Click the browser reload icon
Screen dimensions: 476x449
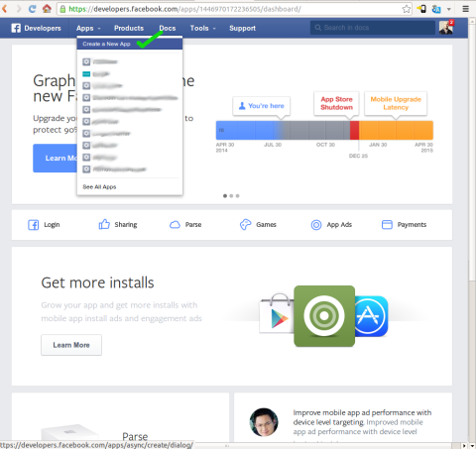[32, 9]
